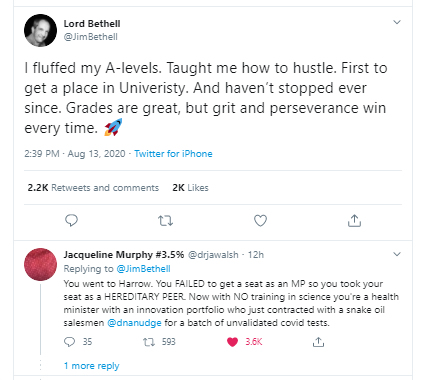This screenshot has width=427, height=380.
Task: Share Jacqueline Murphy's reply tweet
Action: pos(318,342)
